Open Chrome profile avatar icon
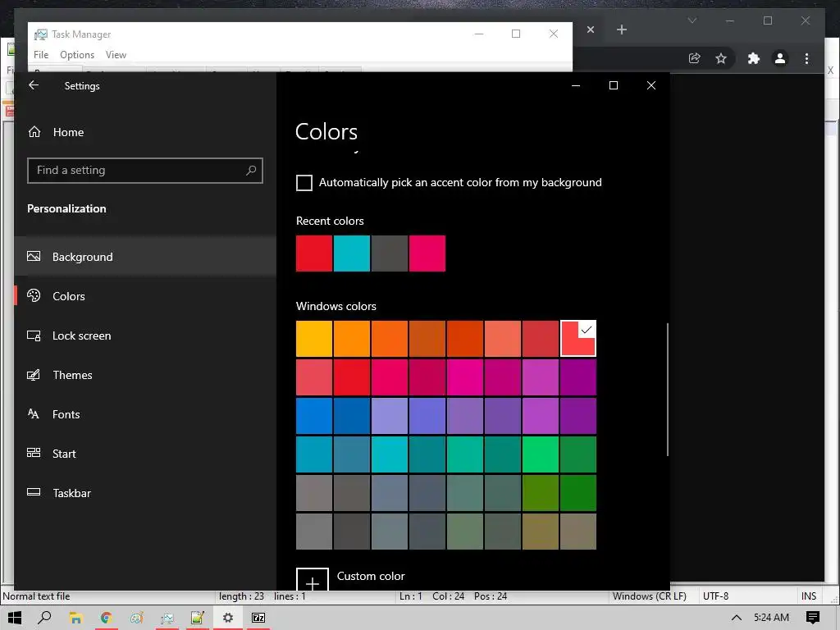 tap(780, 58)
